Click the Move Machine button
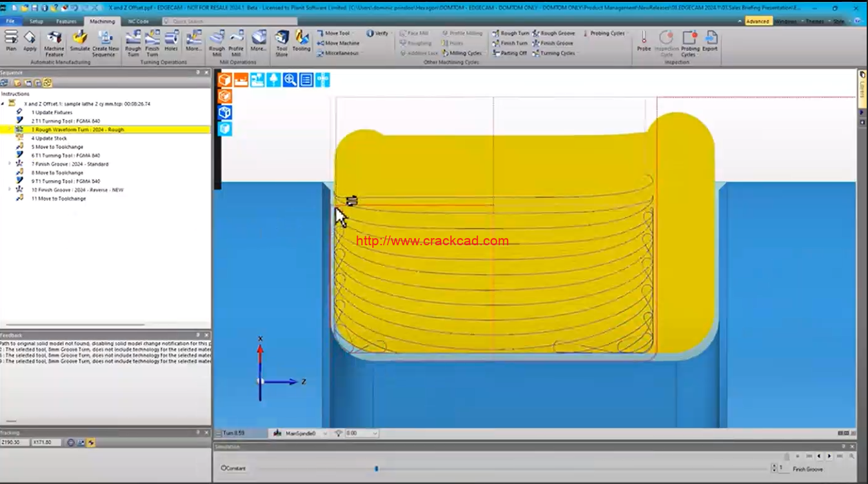The height and width of the screenshot is (484, 868). click(x=337, y=43)
